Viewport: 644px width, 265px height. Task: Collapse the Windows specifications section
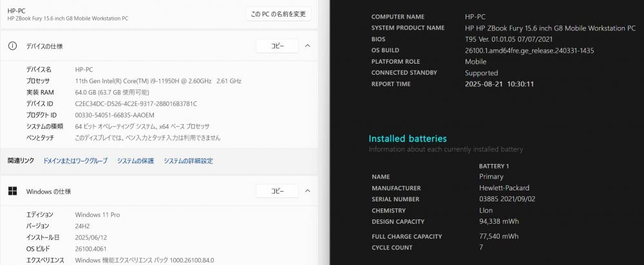pos(308,191)
